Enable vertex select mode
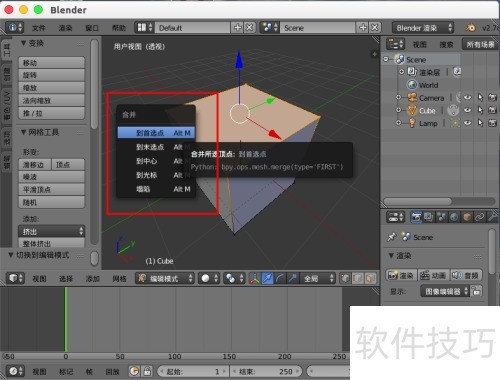This screenshot has height=380, width=500. point(345,278)
